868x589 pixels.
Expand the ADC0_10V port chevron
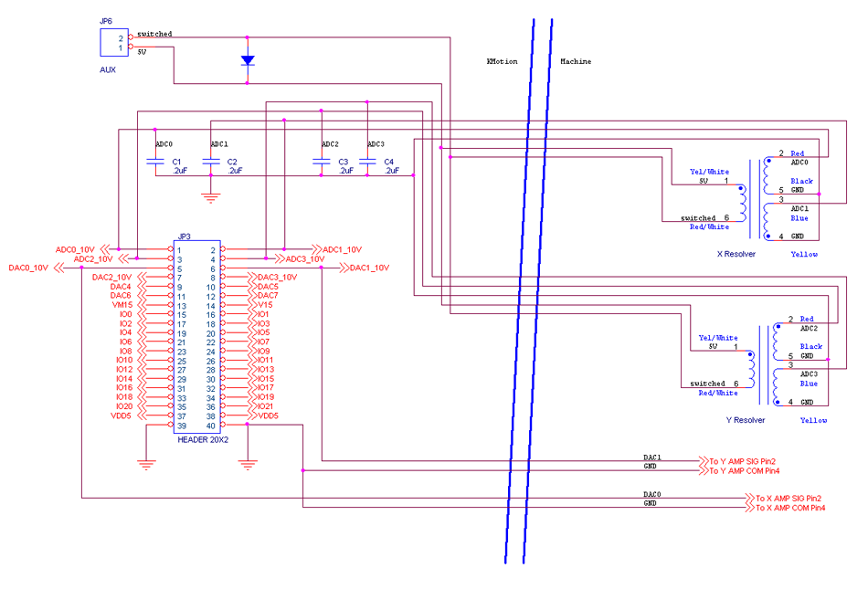click(101, 248)
